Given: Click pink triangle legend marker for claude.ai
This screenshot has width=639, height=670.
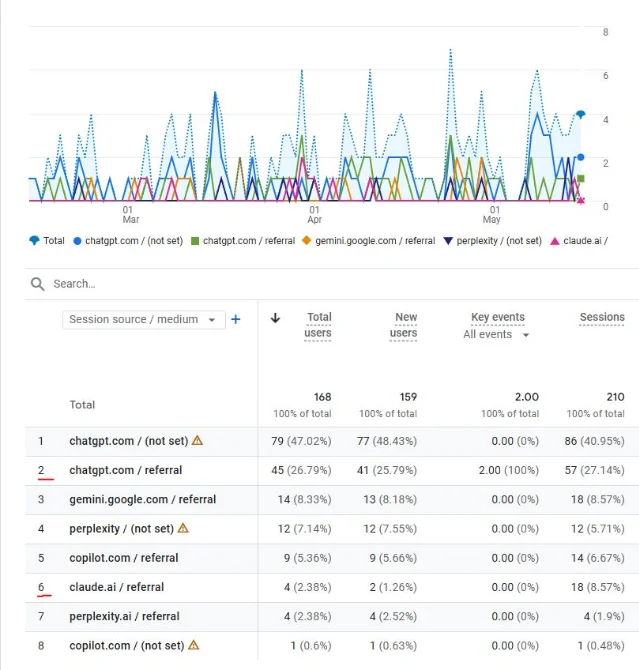Looking at the screenshot, I should pyautogui.click(x=554, y=241).
